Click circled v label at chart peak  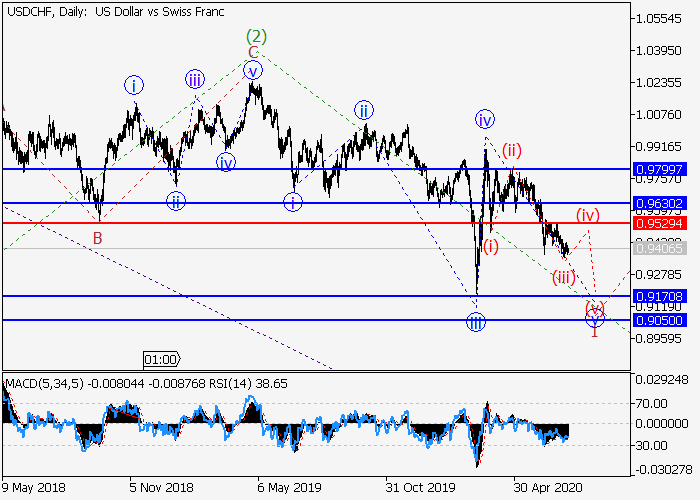[254, 70]
